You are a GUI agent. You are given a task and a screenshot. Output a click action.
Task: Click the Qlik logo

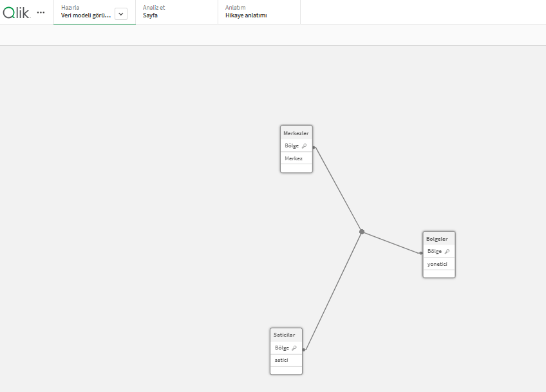coord(16,12)
